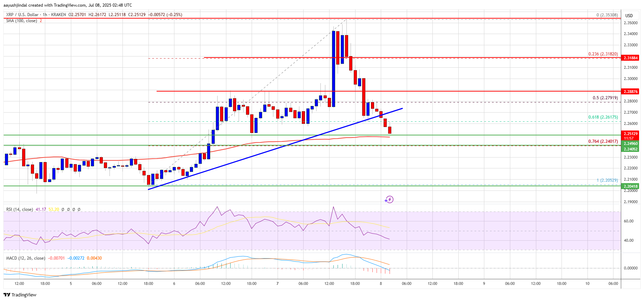Select the MACD (12, 26, close) legend
This screenshot has width=644, height=301.
pyautogui.click(x=26, y=258)
